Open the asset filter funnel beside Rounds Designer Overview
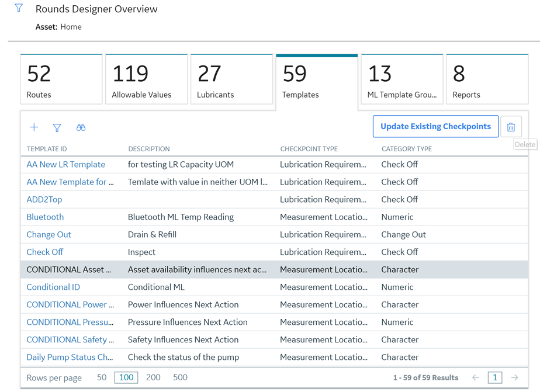Image resolution: width=540 pixels, height=392 pixels. 19,8
